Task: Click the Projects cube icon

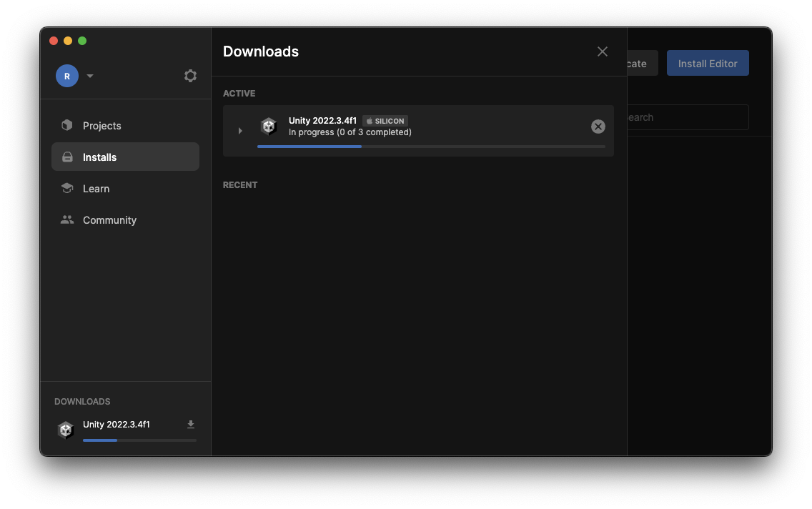Action: click(x=66, y=125)
